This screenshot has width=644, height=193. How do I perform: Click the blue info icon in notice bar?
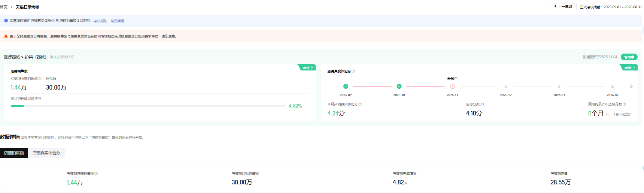click(x=6, y=21)
